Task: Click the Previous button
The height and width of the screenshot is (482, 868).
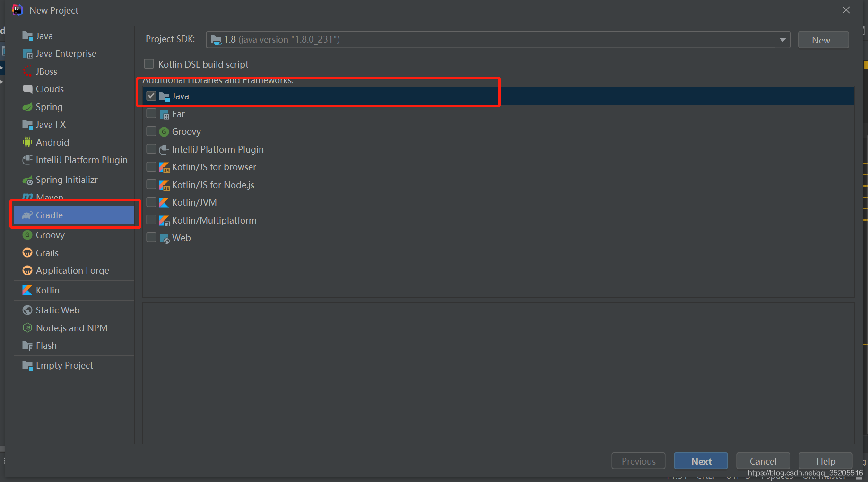Action: (x=638, y=461)
